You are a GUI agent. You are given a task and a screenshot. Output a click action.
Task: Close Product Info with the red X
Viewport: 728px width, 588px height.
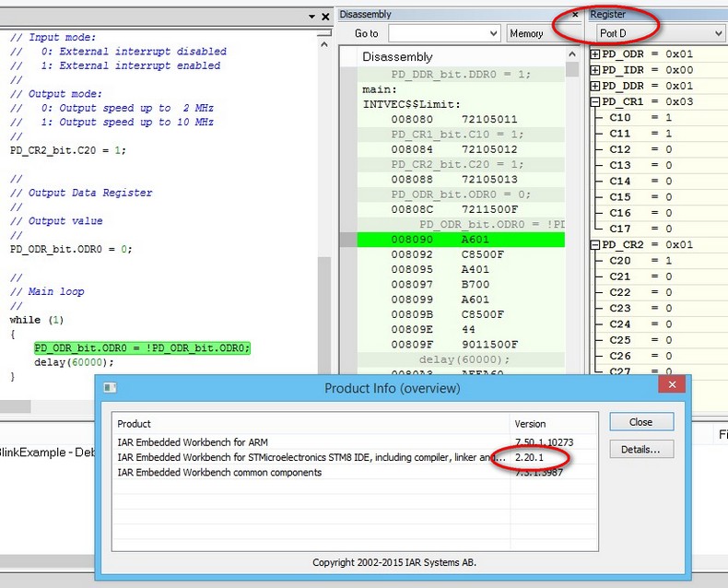(x=672, y=387)
